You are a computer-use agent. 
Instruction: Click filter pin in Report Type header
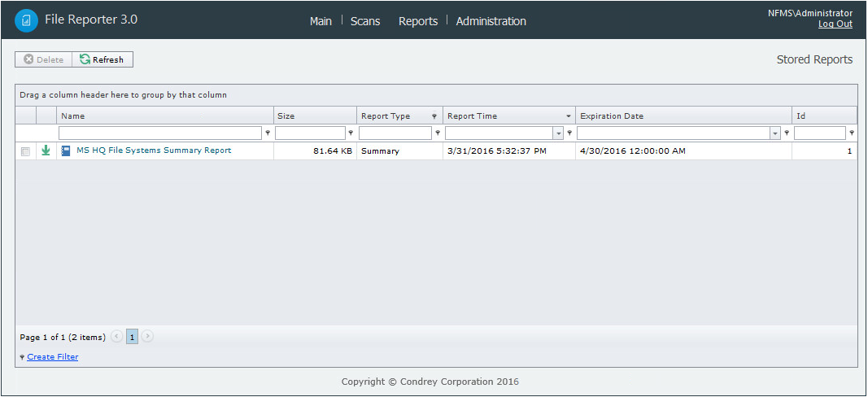coord(434,116)
